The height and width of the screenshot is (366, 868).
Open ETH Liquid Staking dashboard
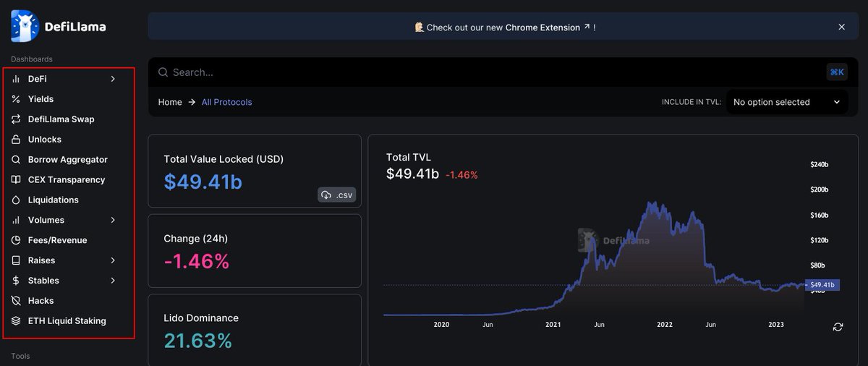(x=67, y=321)
